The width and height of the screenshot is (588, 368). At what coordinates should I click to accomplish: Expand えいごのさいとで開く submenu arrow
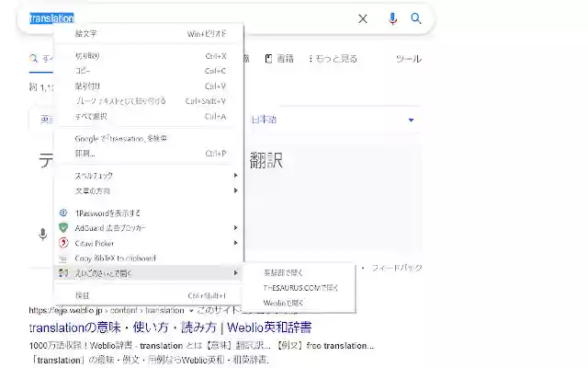[235, 273]
